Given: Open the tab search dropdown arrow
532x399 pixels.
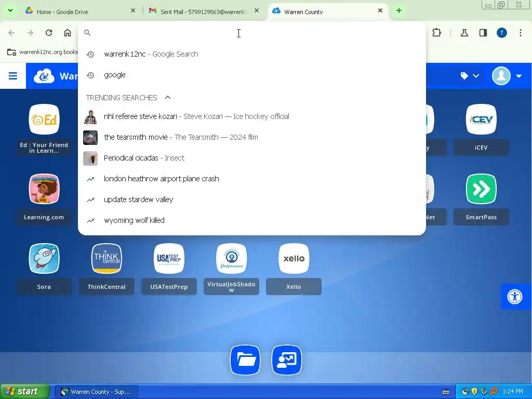Looking at the screenshot, I should [10, 10].
